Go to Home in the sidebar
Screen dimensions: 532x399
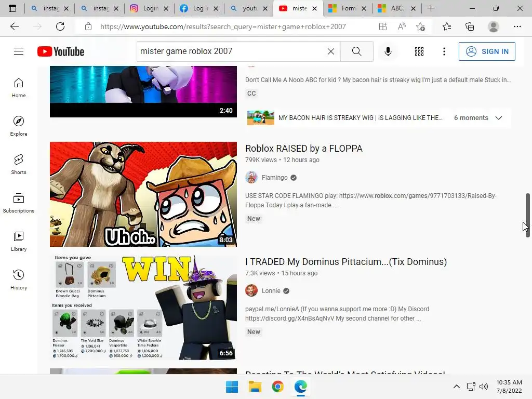tap(19, 88)
